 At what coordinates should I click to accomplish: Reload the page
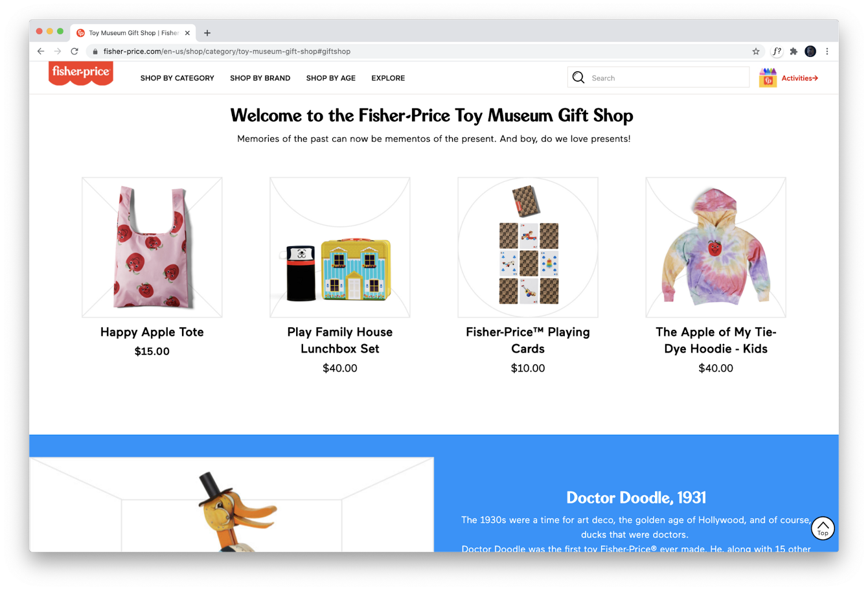tap(74, 51)
